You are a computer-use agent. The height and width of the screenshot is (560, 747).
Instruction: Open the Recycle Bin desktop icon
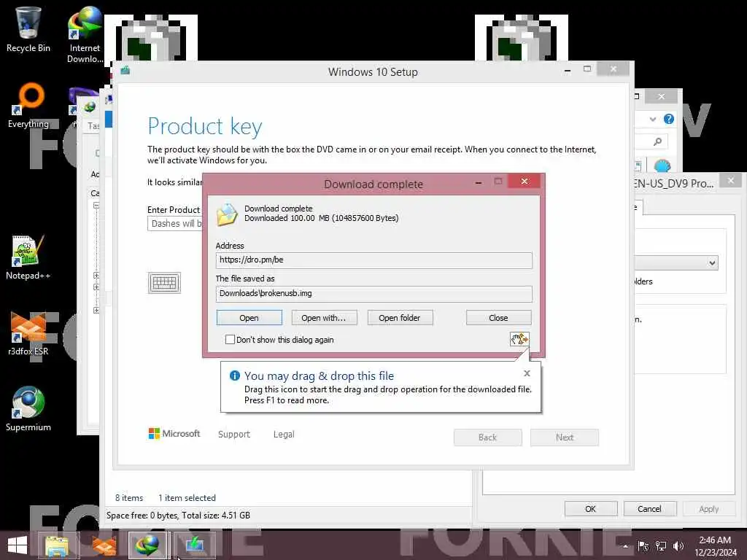(28, 29)
